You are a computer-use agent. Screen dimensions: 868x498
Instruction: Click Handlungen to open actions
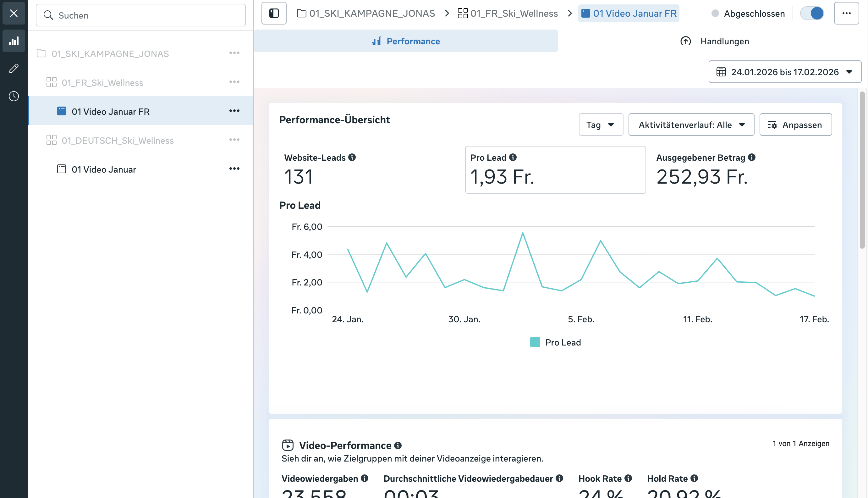(714, 41)
